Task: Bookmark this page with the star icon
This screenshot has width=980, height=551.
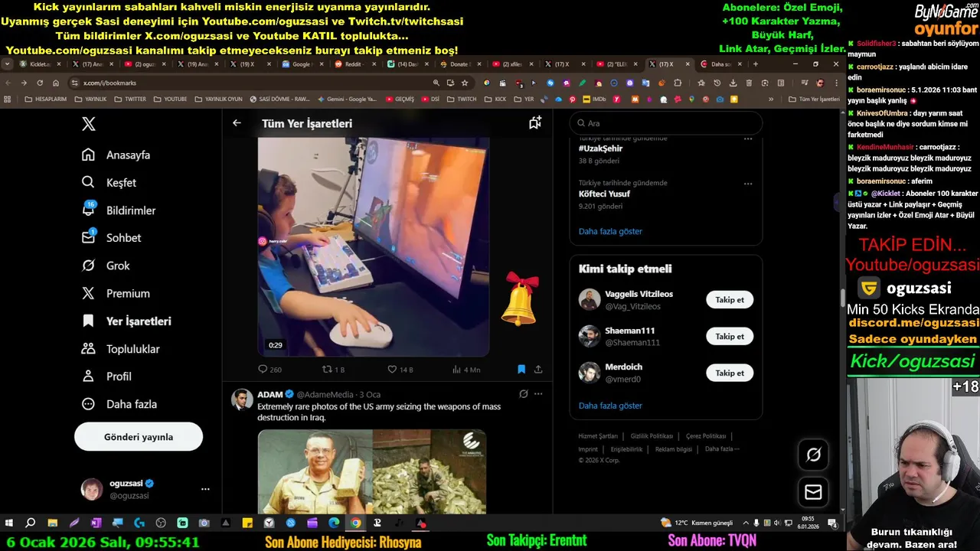Action: tap(465, 83)
